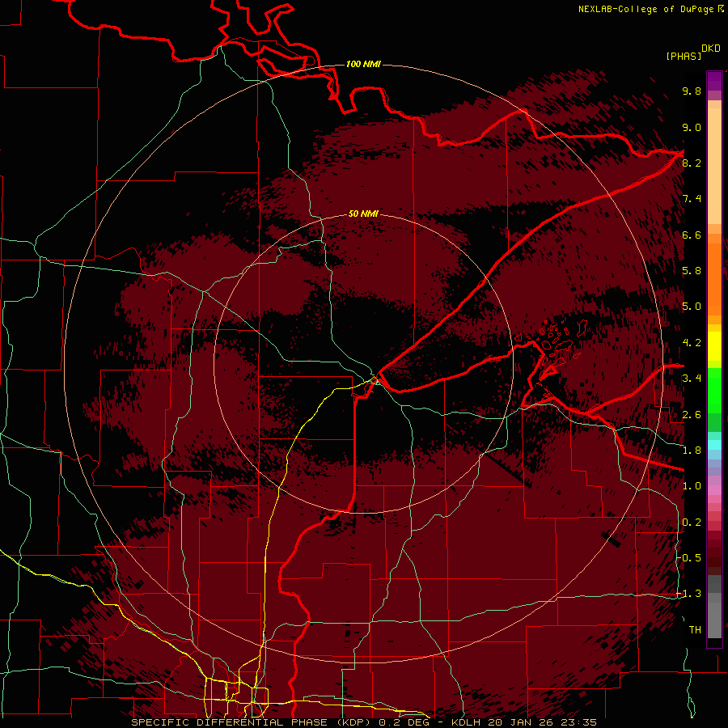This screenshot has width=728, height=728.
Task: Click the 1.0 colorbar value
Action: point(692,486)
